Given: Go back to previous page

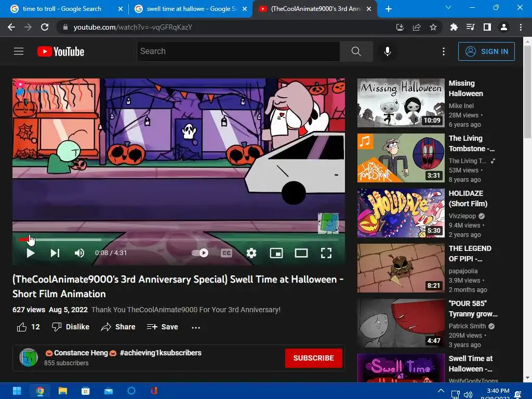Looking at the screenshot, I should pyautogui.click(x=11, y=27).
